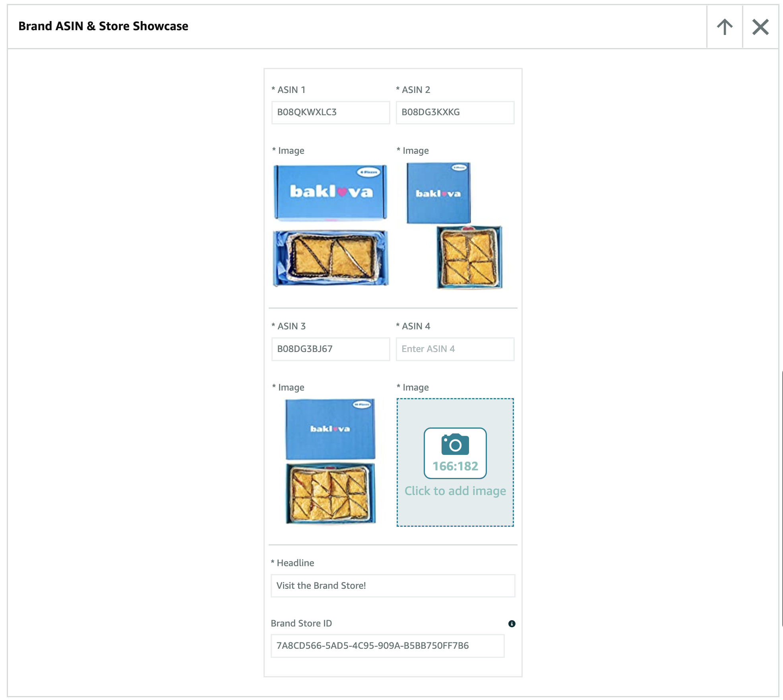783x700 pixels.
Task: Click the "Click to add image" text
Action: point(455,491)
